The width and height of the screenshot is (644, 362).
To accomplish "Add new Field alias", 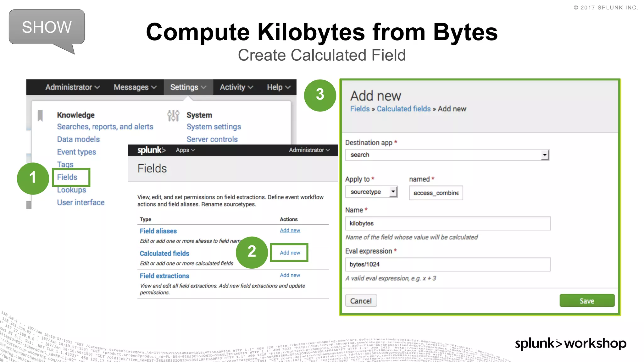I will pyautogui.click(x=290, y=230).
